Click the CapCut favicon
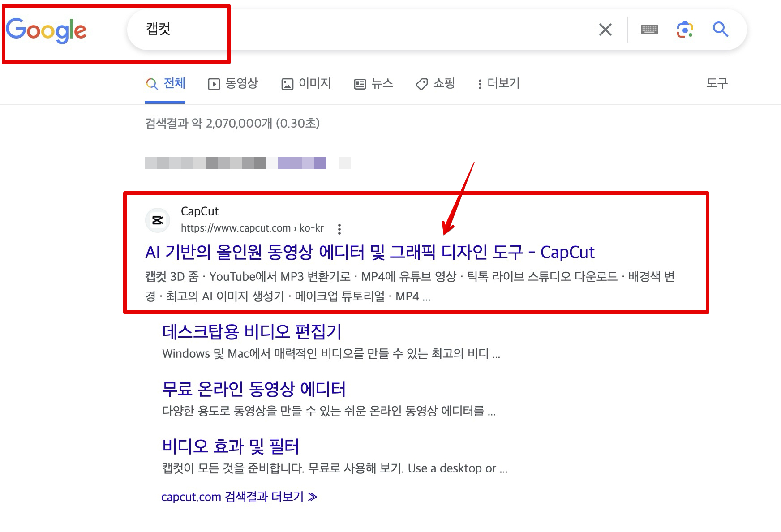This screenshot has height=532, width=781. click(x=158, y=220)
